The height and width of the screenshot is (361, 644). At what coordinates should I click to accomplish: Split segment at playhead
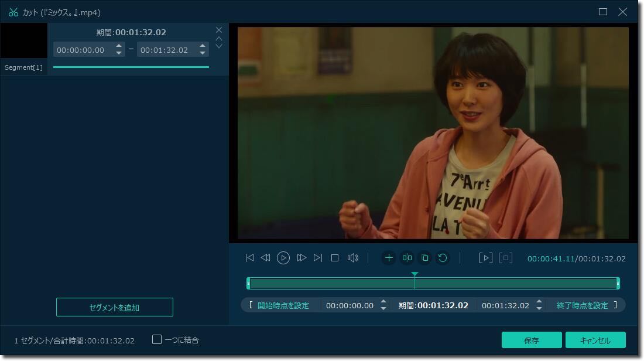click(x=407, y=258)
